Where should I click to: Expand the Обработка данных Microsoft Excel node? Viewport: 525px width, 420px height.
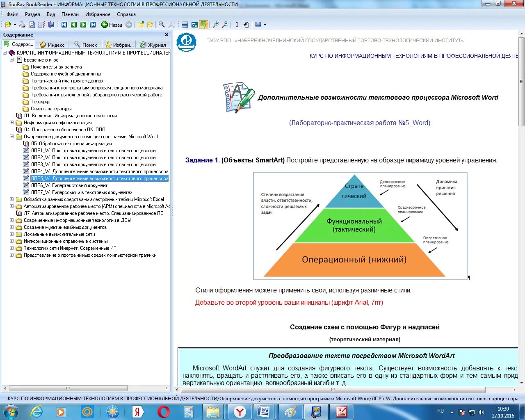click(12, 199)
